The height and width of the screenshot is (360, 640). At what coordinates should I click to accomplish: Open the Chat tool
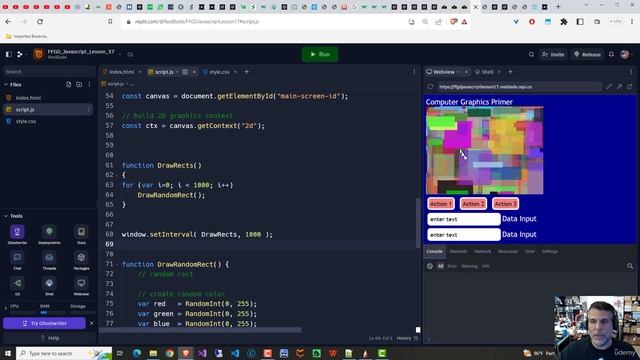(17, 260)
